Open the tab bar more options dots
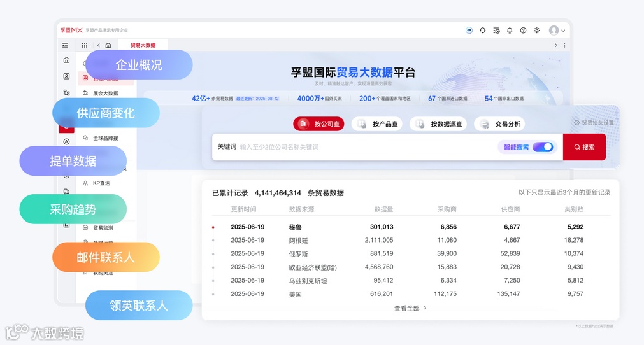 [x=565, y=45]
